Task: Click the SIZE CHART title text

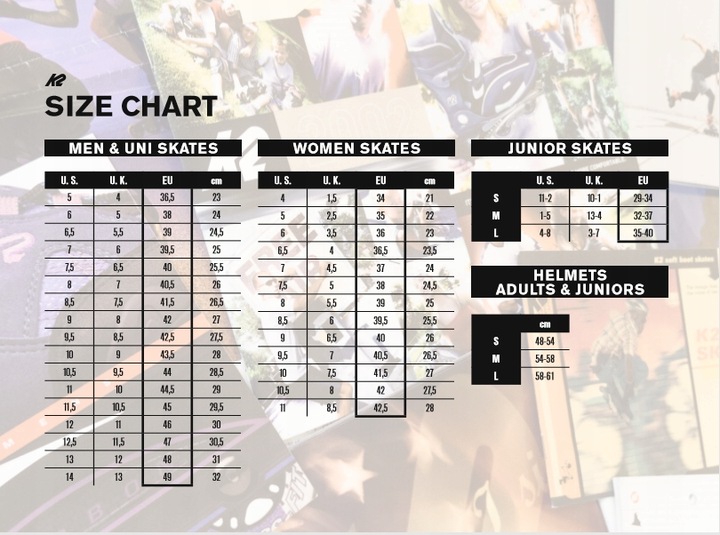Action: (x=131, y=106)
